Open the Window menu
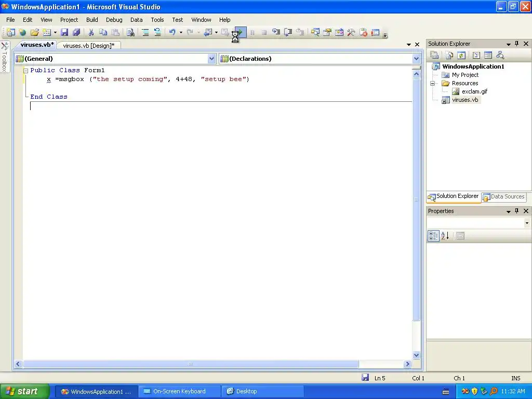The width and height of the screenshot is (532, 399). click(x=201, y=20)
